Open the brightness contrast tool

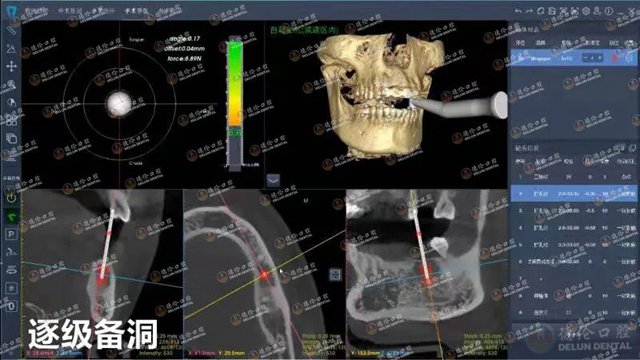click(11, 102)
